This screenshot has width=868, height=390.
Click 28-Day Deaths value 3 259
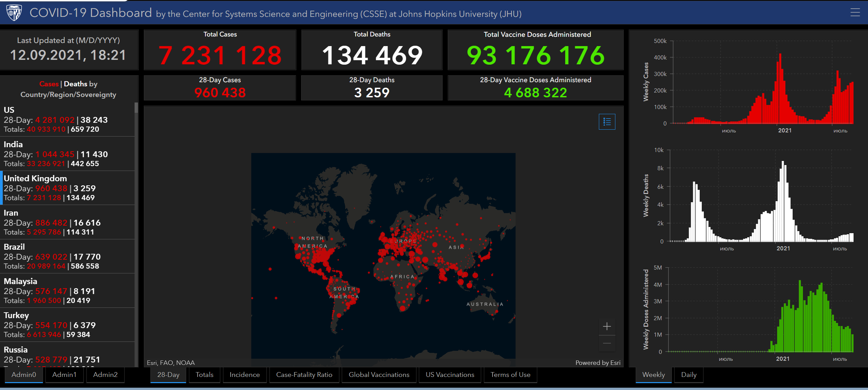coord(372,93)
